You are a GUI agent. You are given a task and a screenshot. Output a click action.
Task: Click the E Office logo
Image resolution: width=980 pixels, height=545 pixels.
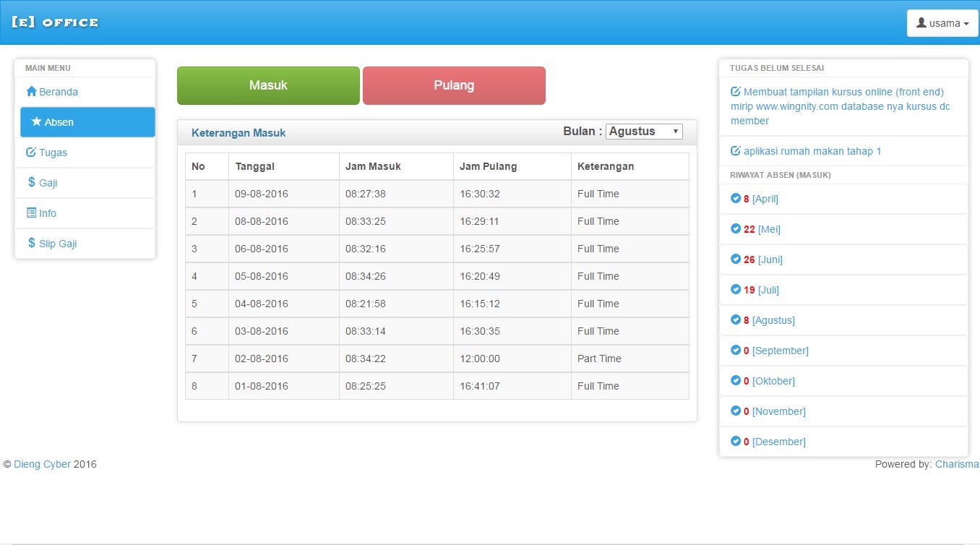(55, 22)
